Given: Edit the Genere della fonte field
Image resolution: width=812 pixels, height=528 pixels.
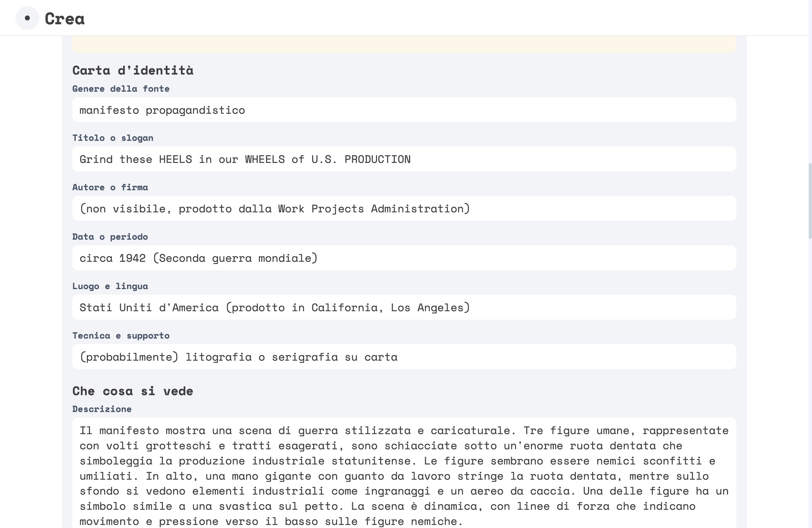Looking at the screenshot, I should (x=404, y=110).
